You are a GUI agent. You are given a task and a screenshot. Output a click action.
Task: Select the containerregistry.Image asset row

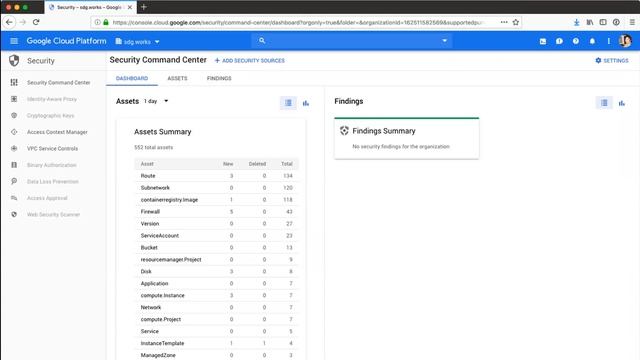tap(216, 200)
